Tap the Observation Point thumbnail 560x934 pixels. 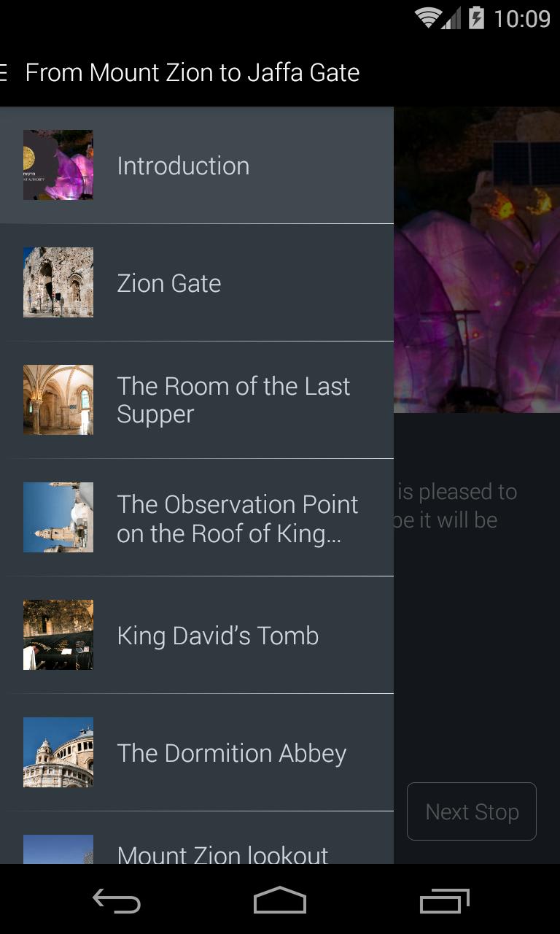pyautogui.click(x=58, y=517)
